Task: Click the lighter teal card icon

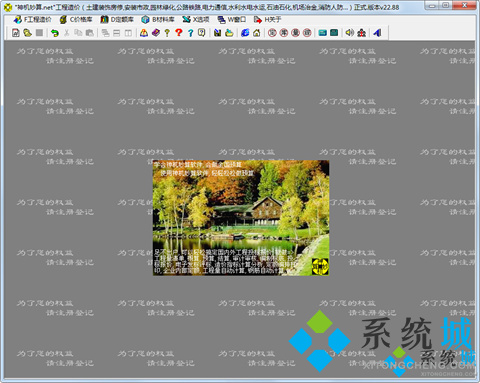Action: [x=322, y=33]
